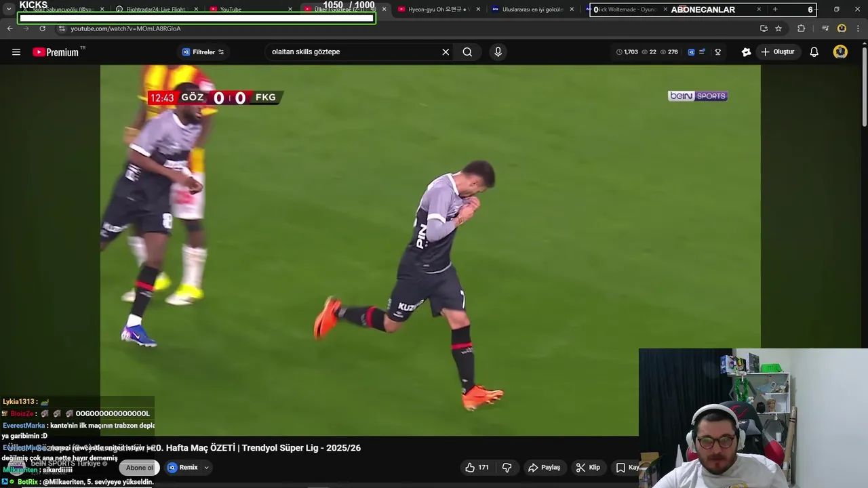Click the Paylaş share button
868x488 pixels.
pos(545,468)
